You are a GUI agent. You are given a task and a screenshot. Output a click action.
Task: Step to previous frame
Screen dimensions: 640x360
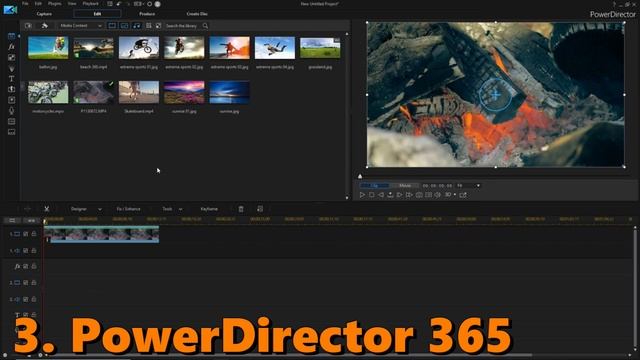pyautogui.click(x=381, y=195)
